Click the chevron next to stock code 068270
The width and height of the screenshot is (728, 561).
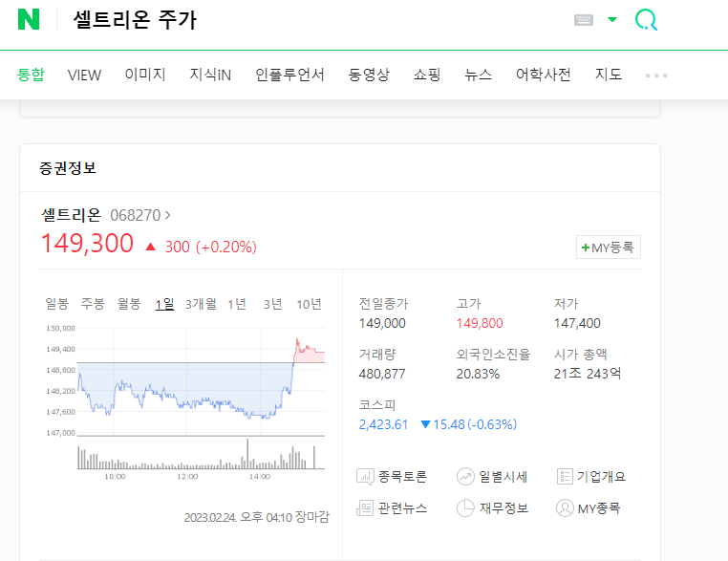pos(167,215)
